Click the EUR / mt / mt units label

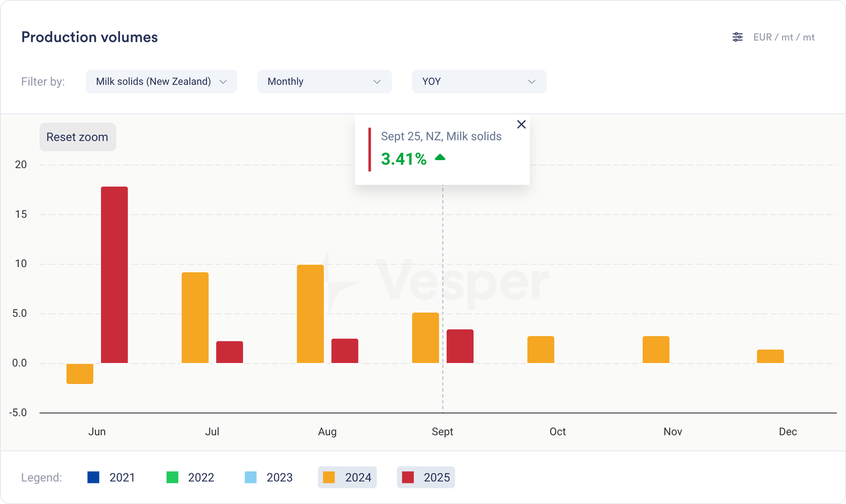(784, 37)
